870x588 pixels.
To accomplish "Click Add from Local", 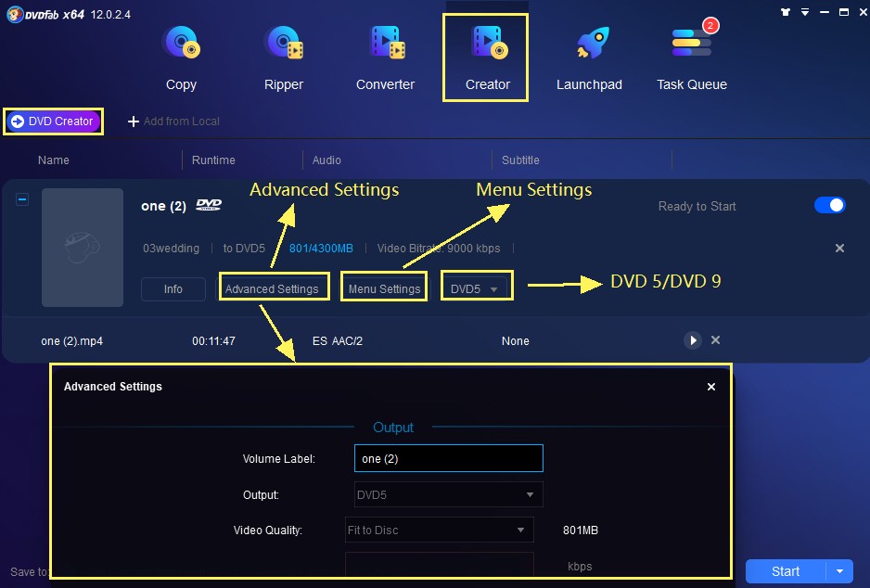I will pyautogui.click(x=173, y=121).
